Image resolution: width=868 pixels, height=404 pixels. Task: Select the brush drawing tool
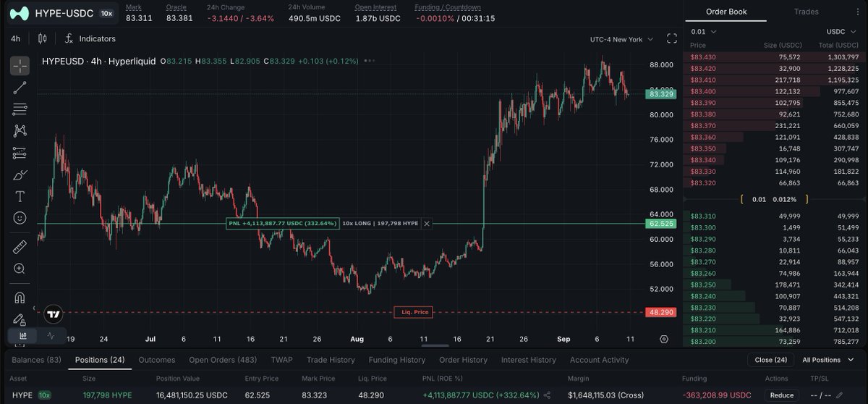point(20,174)
